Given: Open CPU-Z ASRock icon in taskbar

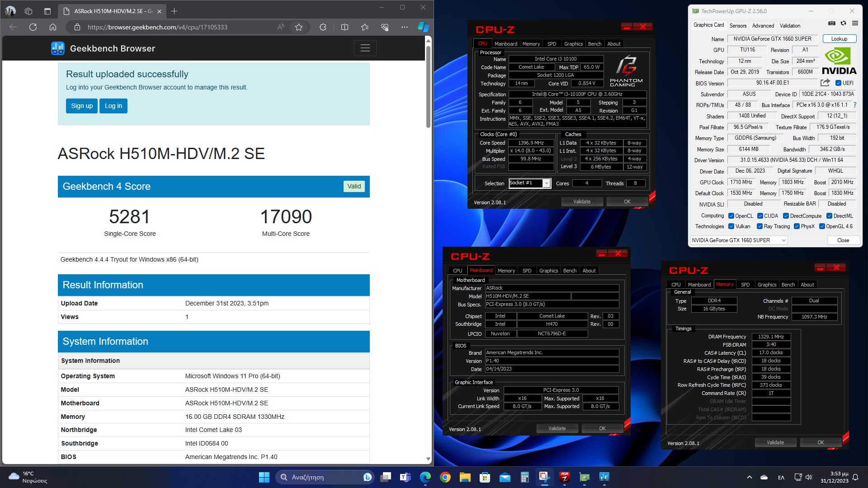Looking at the screenshot, I should pos(564,477).
